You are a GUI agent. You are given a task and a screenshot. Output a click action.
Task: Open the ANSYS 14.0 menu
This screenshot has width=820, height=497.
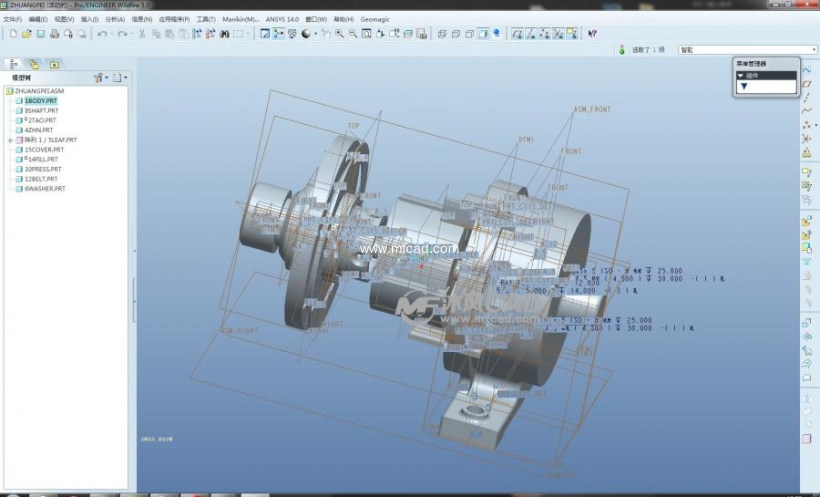click(x=282, y=19)
